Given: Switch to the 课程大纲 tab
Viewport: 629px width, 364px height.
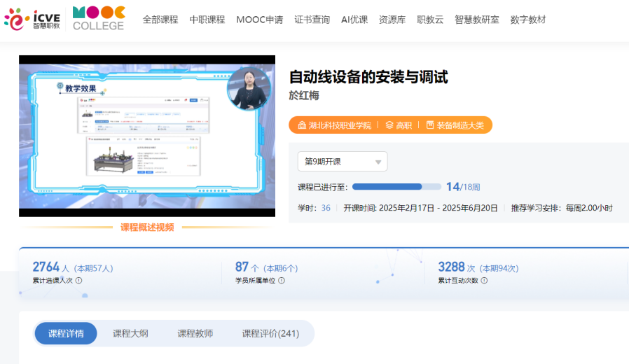Looking at the screenshot, I should tap(130, 333).
